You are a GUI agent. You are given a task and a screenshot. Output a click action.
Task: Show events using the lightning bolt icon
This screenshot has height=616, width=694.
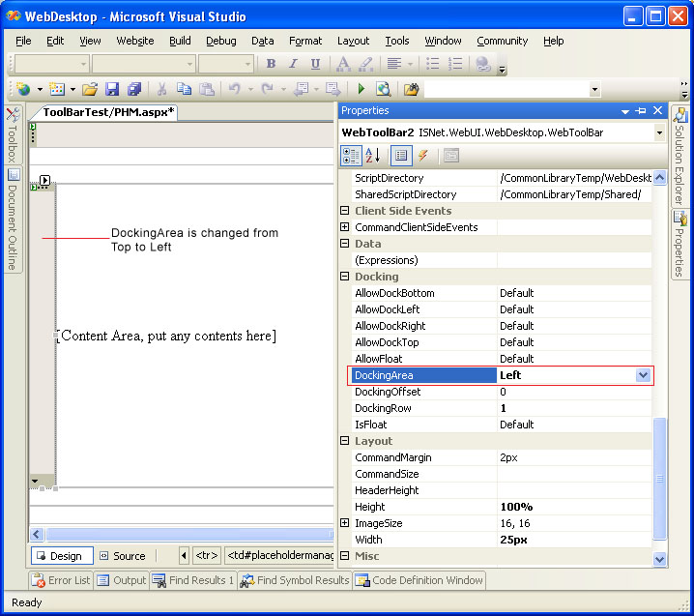pyautogui.click(x=423, y=156)
